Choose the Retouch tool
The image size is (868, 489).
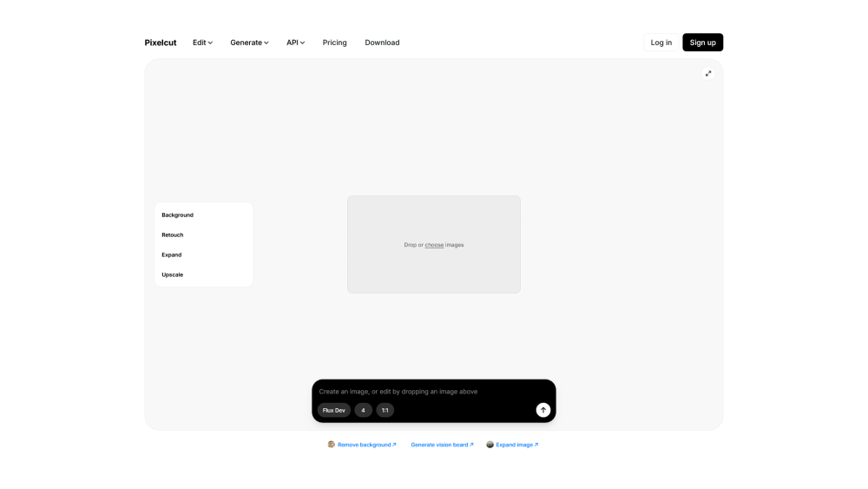pyautogui.click(x=173, y=235)
